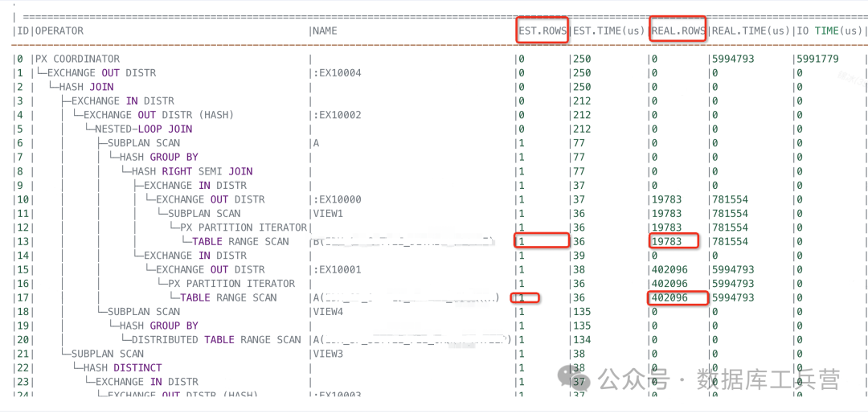
Task: Click IO TIME value 5991779 in row 0
Action: point(817,59)
